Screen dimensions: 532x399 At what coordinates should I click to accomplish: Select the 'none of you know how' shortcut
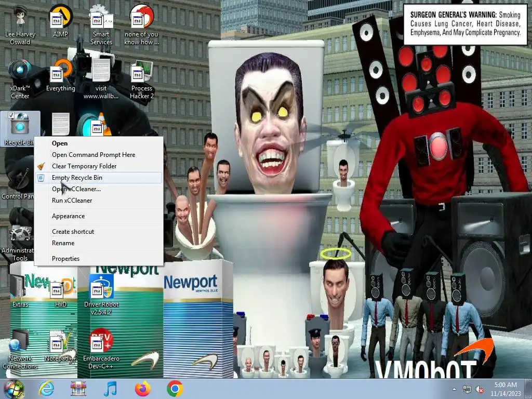coord(141,25)
